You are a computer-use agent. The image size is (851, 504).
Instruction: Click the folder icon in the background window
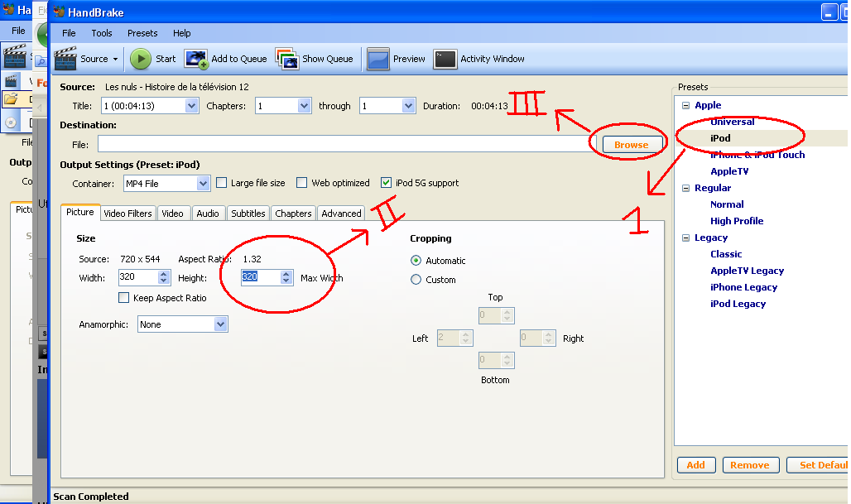[10, 98]
